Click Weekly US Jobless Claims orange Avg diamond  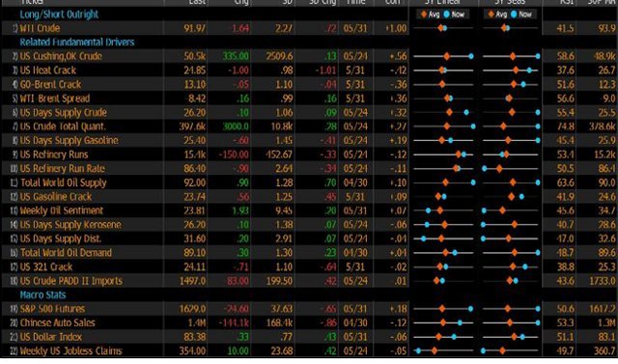tap(434, 350)
